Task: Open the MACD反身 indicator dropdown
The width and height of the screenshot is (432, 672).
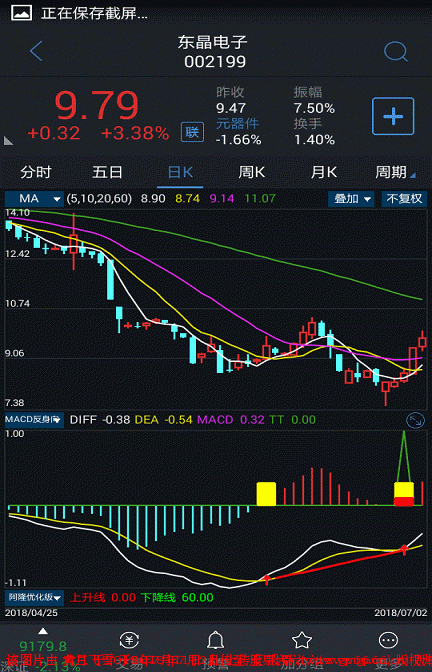Action: [34, 420]
